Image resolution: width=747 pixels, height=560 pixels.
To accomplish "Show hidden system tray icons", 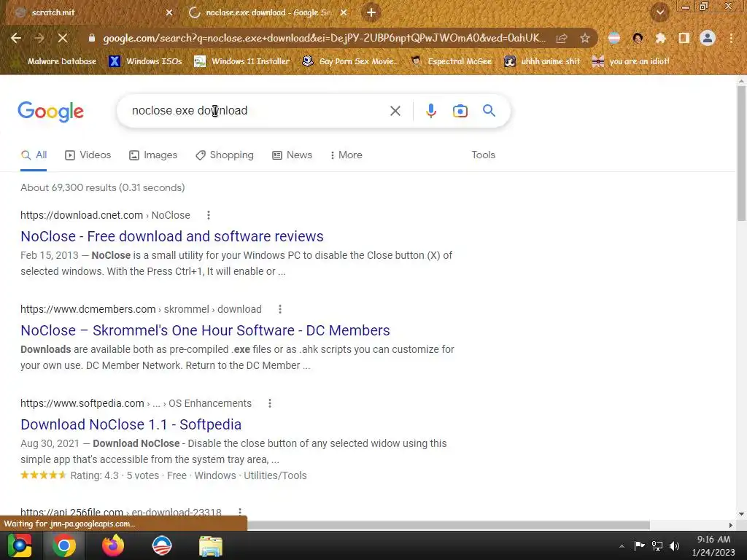I will pos(622,546).
